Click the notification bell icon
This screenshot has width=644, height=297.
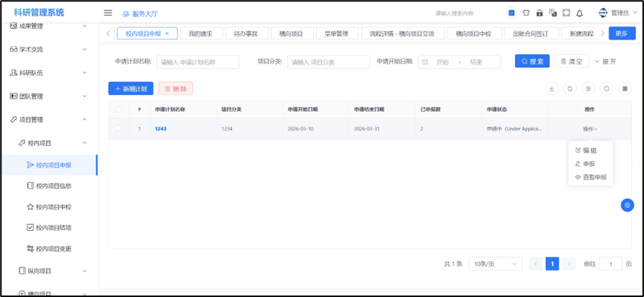pyautogui.click(x=579, y=13)
